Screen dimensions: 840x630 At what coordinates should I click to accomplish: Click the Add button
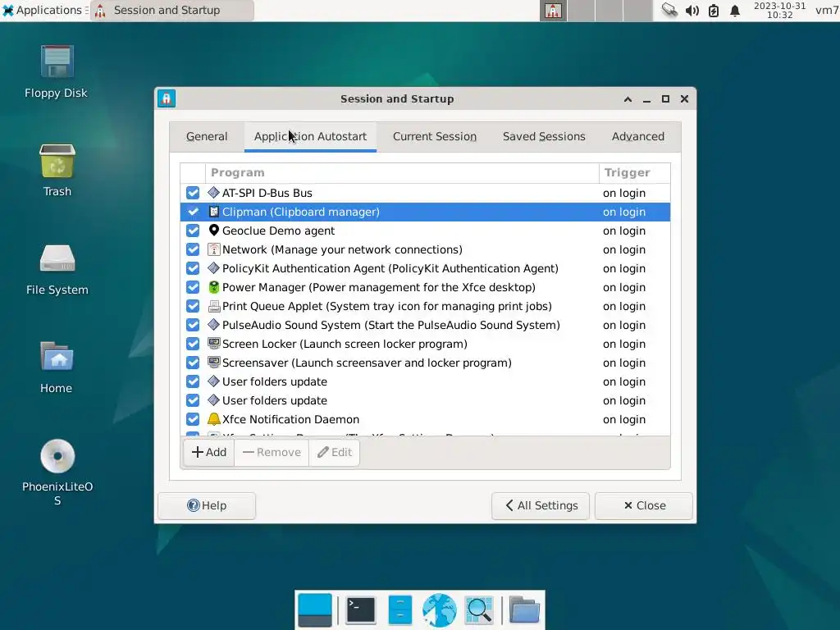(209, 452)
